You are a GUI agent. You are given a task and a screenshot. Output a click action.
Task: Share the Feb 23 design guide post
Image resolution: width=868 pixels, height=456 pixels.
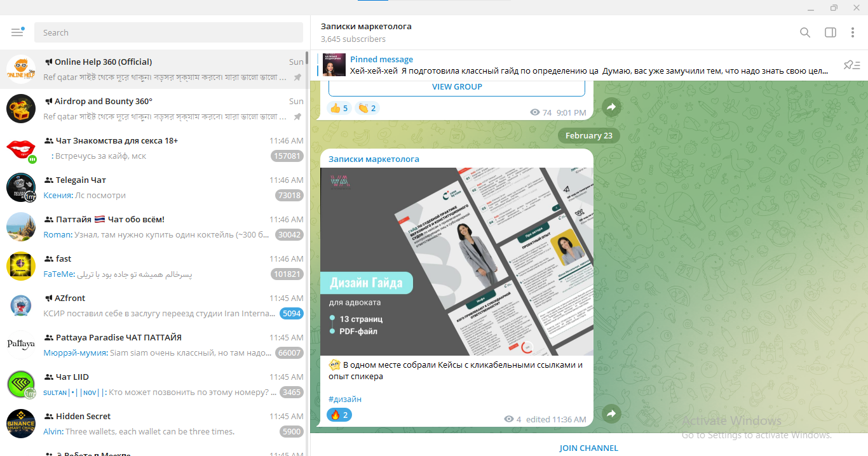click(x=611, y=413)
